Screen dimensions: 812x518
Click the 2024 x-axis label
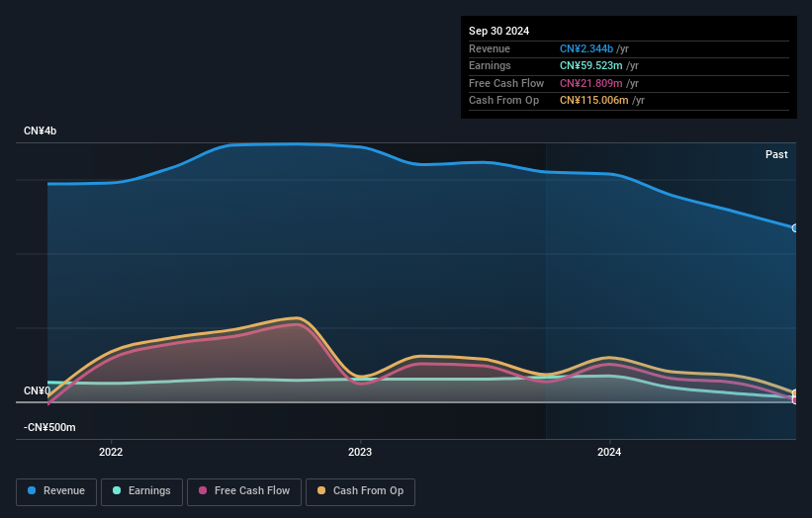(609, 453)
